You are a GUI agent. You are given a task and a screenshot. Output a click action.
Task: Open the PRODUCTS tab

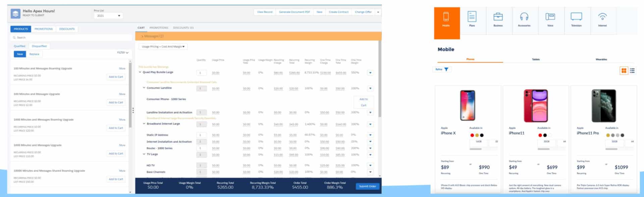click(21, 29)
